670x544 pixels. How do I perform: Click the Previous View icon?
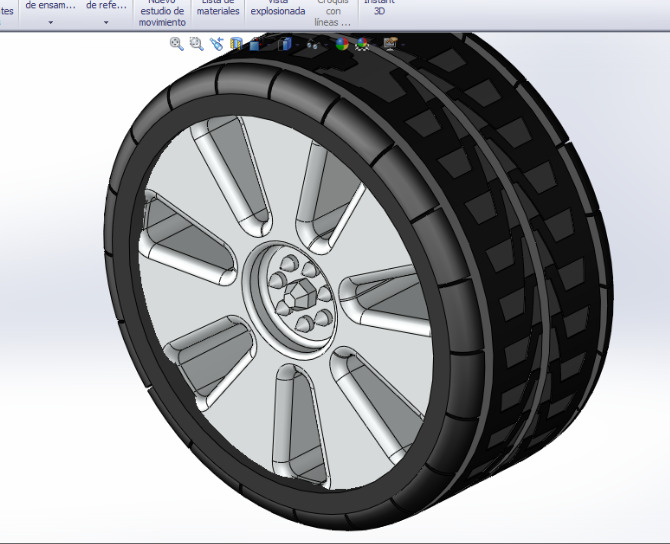pyautogui.click(x=217, y=44)
